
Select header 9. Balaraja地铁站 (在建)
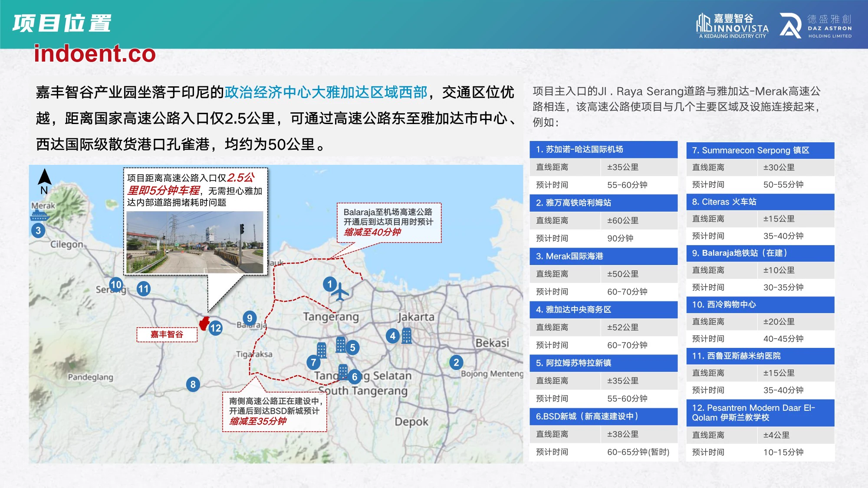760,253
